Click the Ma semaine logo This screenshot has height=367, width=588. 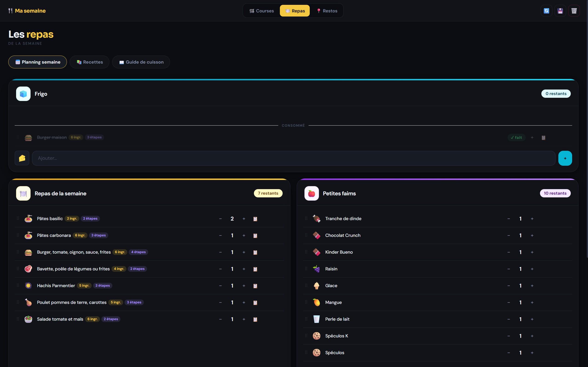pos(27,11)
